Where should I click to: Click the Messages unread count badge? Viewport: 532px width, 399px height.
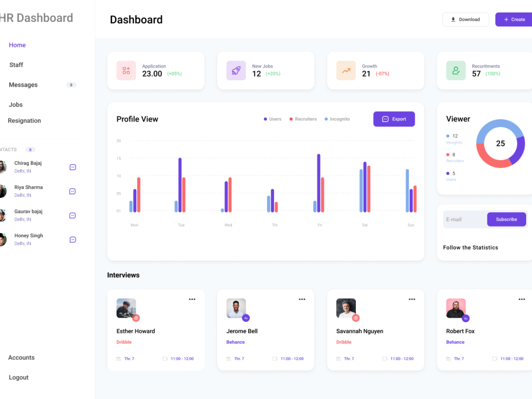click(x=71, y=85)
